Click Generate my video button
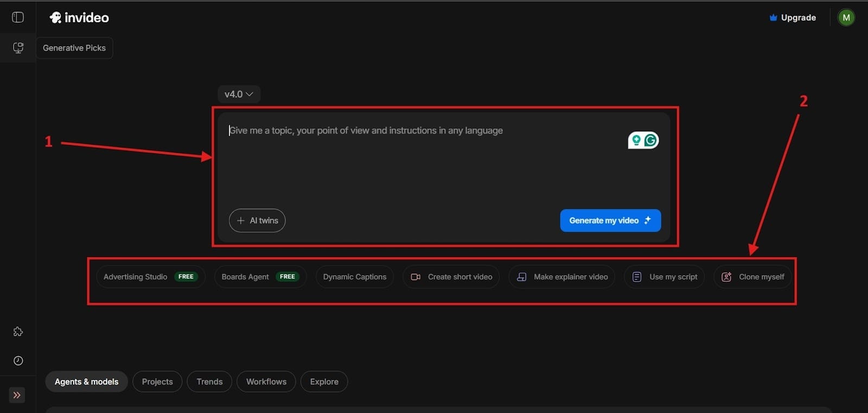Viewport: 868px width, 413px height. tap(610, 220)
